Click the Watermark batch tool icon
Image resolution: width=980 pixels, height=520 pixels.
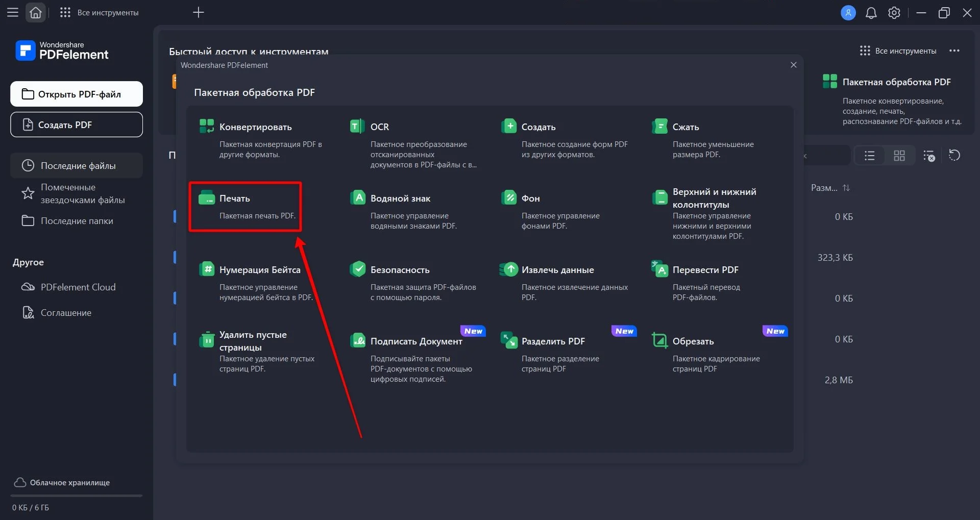pos(357,197)
